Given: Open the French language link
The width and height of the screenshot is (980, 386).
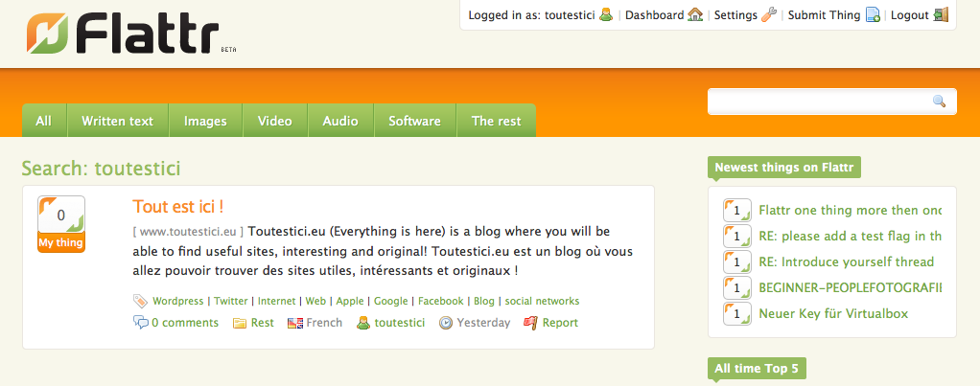Looking at the screenshot, I should 324,323.
